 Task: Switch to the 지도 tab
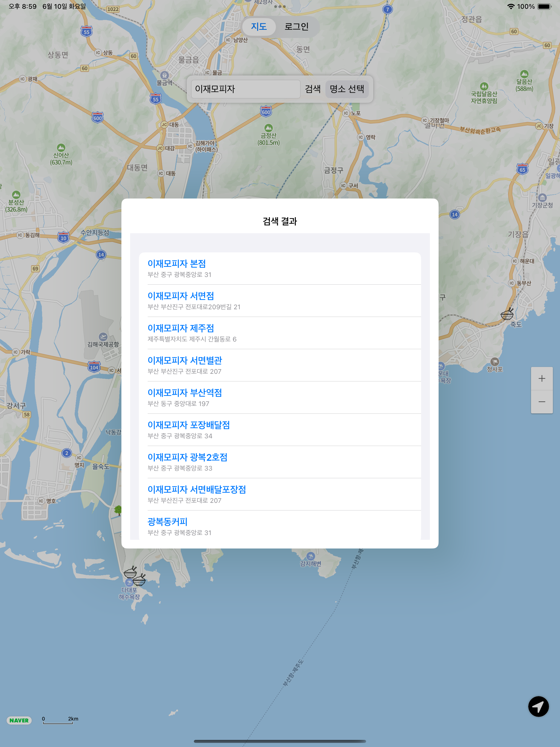click(259, 27)
